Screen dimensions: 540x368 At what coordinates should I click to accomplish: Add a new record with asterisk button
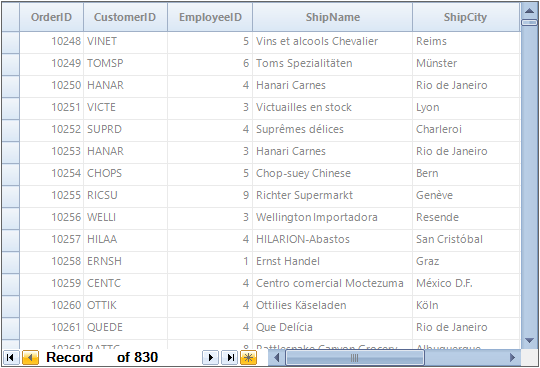(x=249, y=358)
